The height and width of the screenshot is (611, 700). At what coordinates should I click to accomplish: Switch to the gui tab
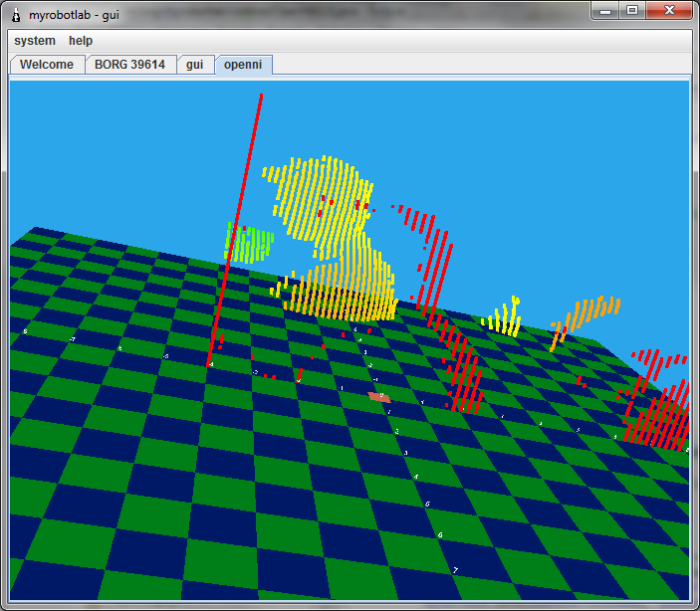[x=194, y=65]
